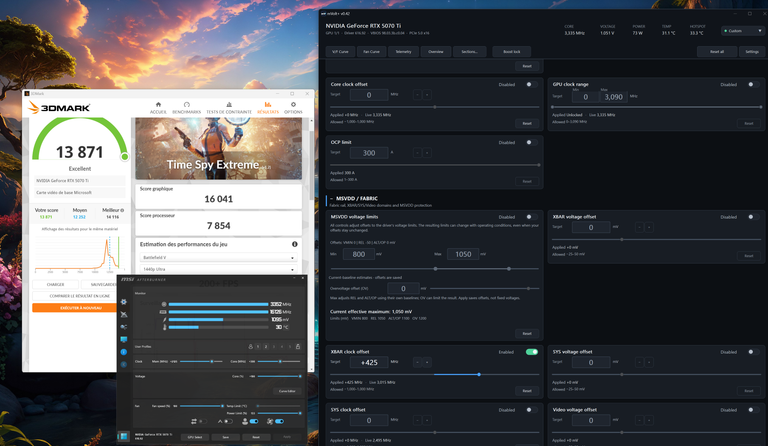Switch to Résultats tab in 3DMark
This screenshot has width=768, height=446.
267,108
